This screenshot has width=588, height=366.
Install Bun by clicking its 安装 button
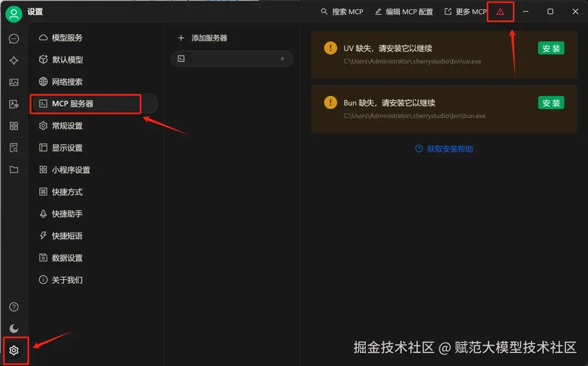pos(551,102)
